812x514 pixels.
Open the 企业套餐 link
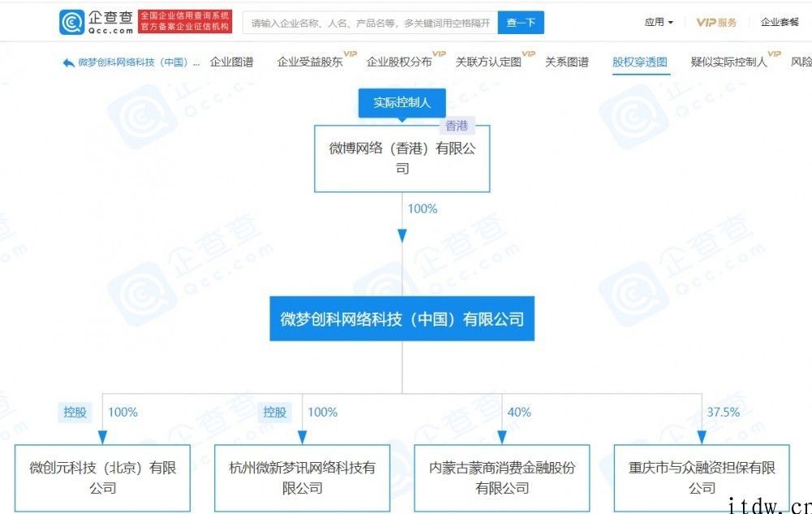[x=778, y=22]
